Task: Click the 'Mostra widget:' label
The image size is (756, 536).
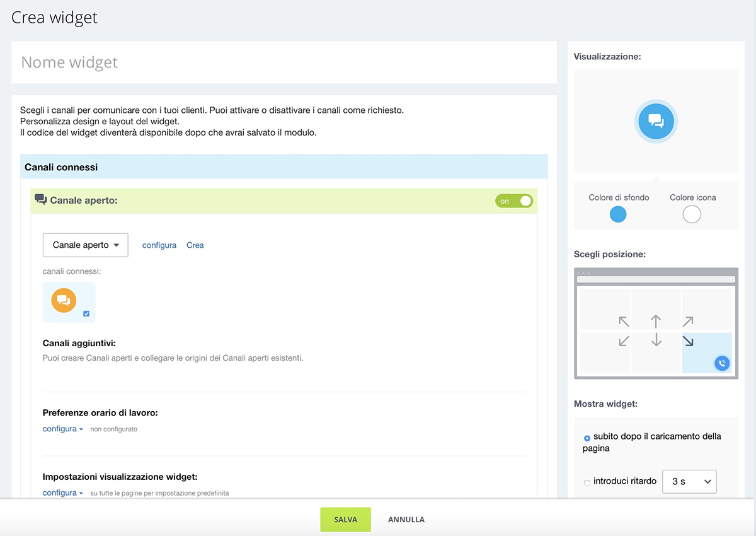Action: [x=605, y=404]
